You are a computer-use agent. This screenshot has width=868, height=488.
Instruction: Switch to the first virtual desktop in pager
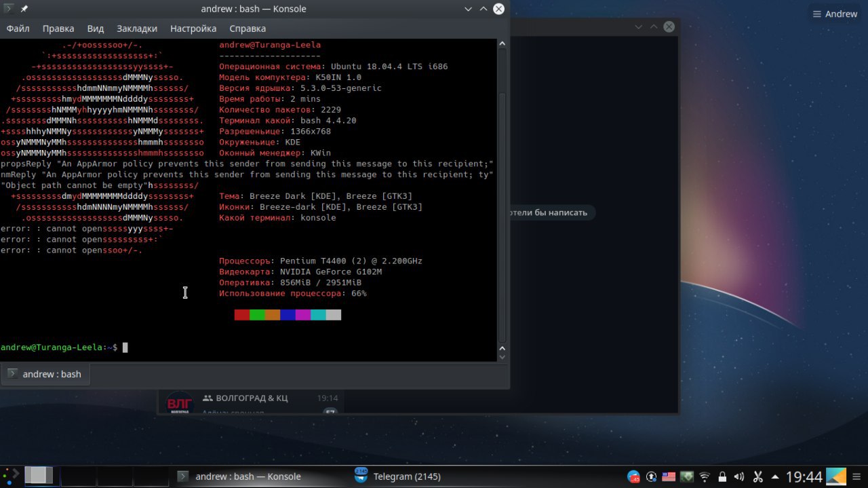coord(41,476)
